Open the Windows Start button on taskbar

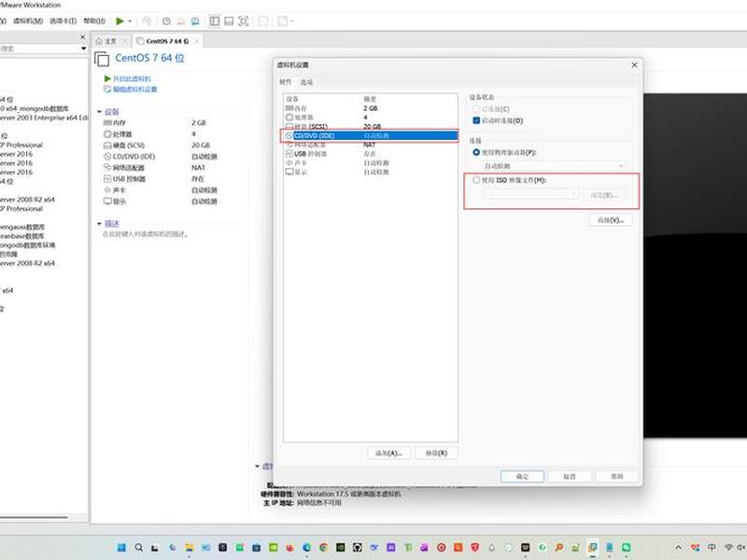point(122,548)
